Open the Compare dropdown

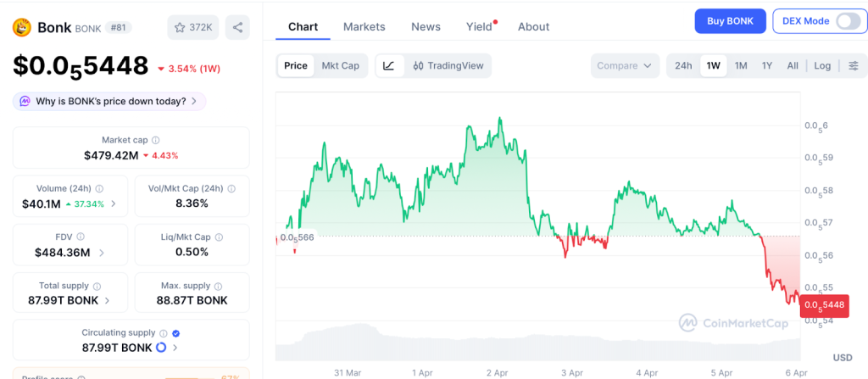click(625, 65)
